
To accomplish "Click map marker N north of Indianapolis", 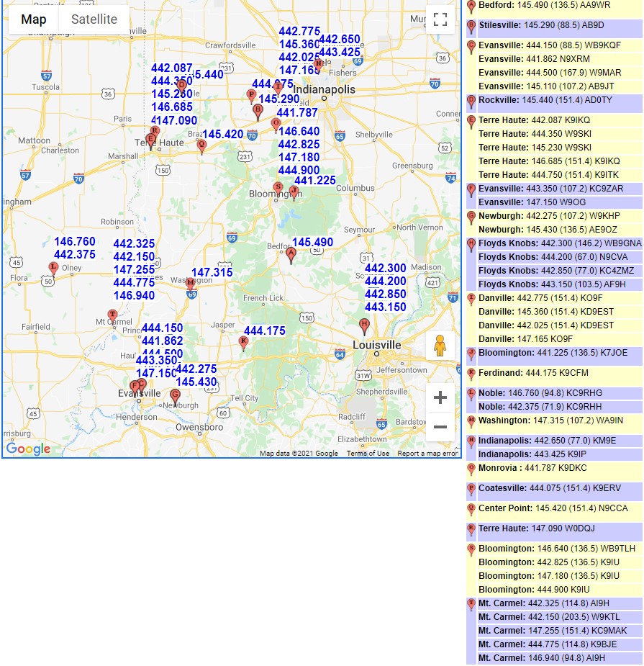I will click(317, 66).
